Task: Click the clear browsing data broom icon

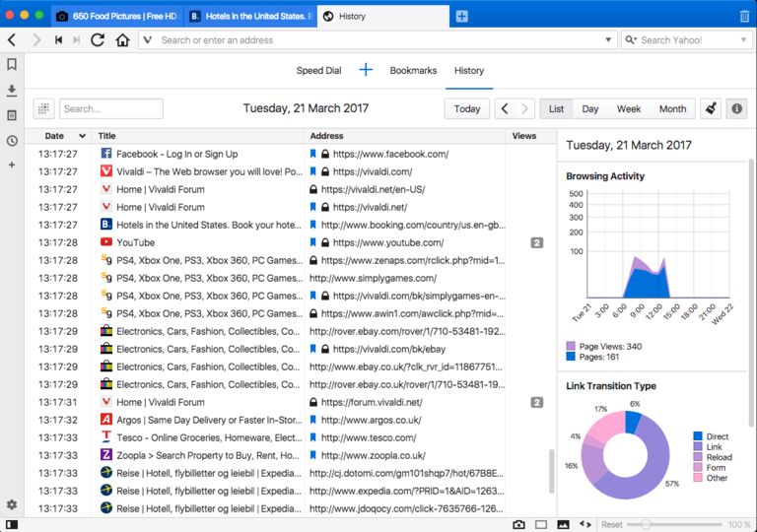Action: (710, 109)
